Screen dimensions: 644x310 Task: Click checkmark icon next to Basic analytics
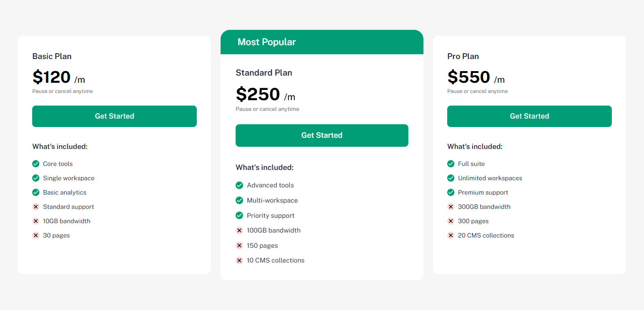(36, 192)
